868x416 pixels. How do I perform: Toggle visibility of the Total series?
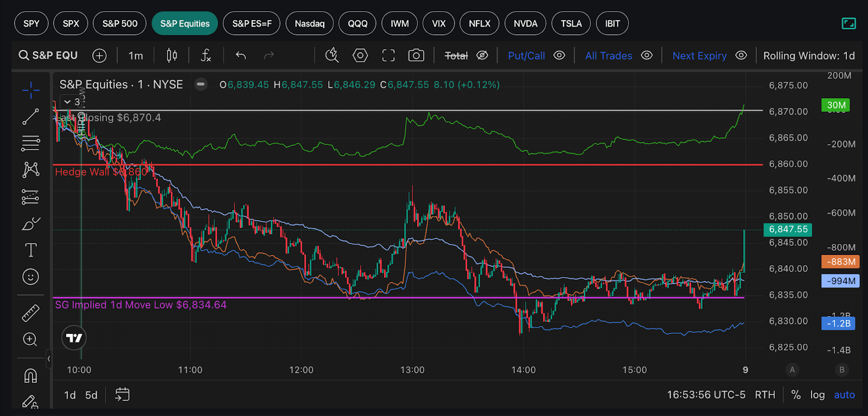pyautogui.click(x=482, y=55)
